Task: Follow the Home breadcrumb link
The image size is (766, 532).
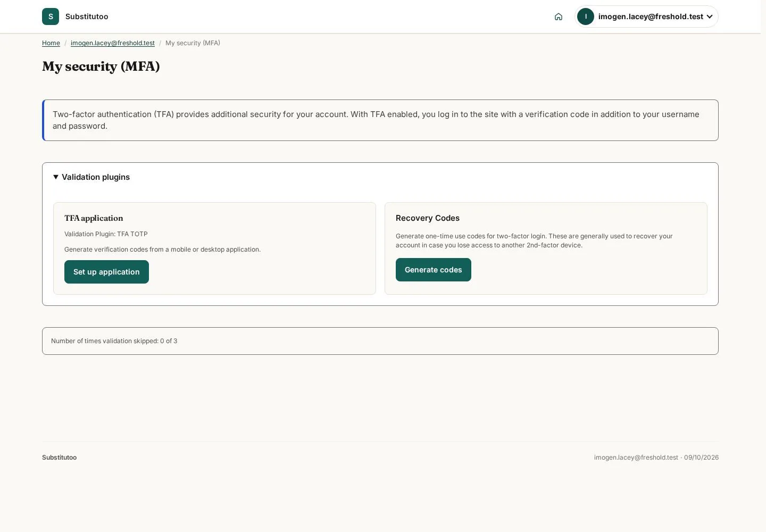Action: point(51,43)
